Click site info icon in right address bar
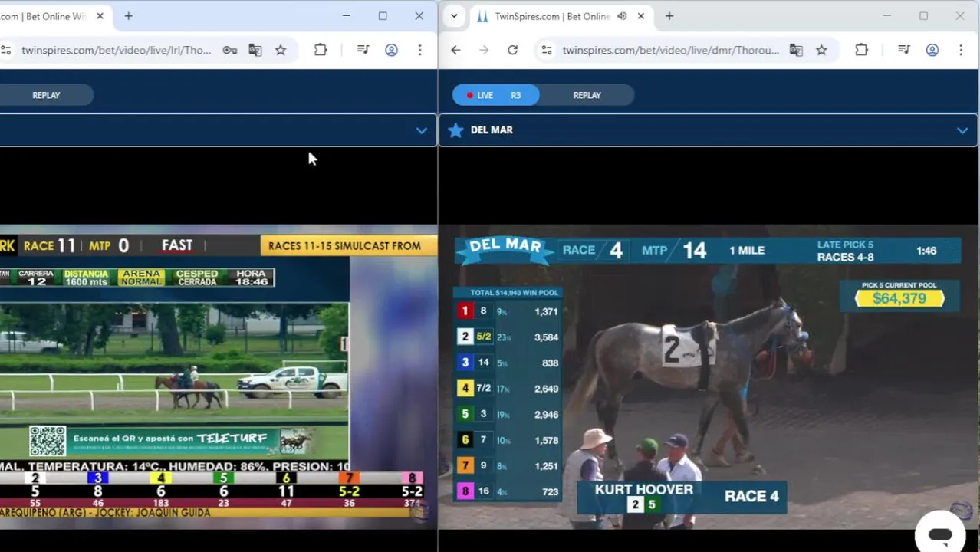This screenshot has height=552, width=980. coord(546,50)
